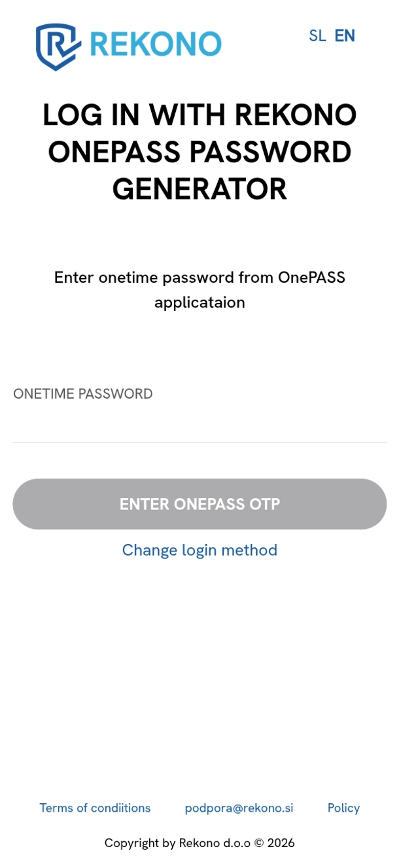Click the word OnePASS in the instructions
Viewport: 399px width, 868px height.
pos(311,278)
